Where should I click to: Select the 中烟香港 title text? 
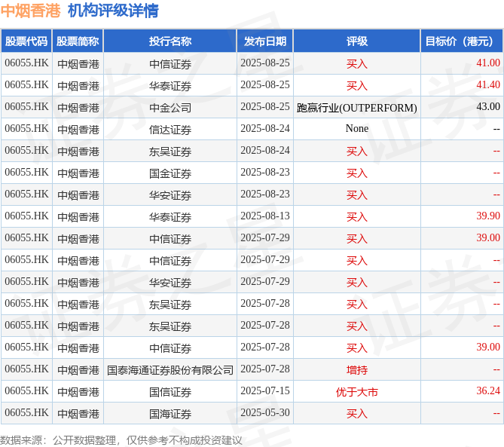pos(31,11)
